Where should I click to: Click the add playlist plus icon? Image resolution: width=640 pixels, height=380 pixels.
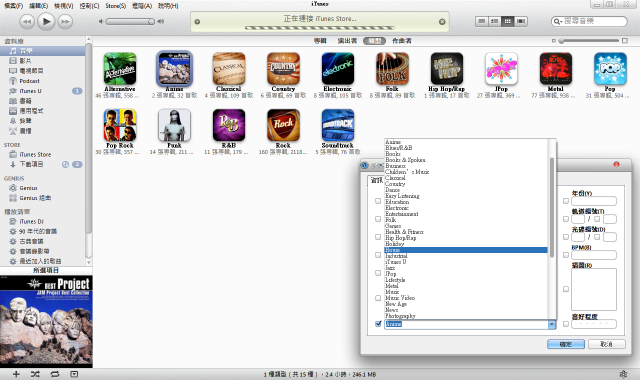[16, 374]
